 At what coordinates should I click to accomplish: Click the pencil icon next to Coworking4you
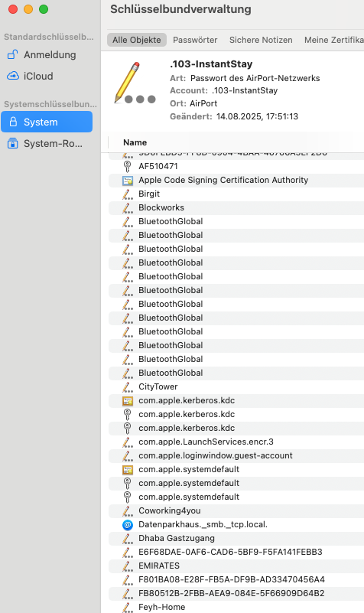tap(127, 510)
